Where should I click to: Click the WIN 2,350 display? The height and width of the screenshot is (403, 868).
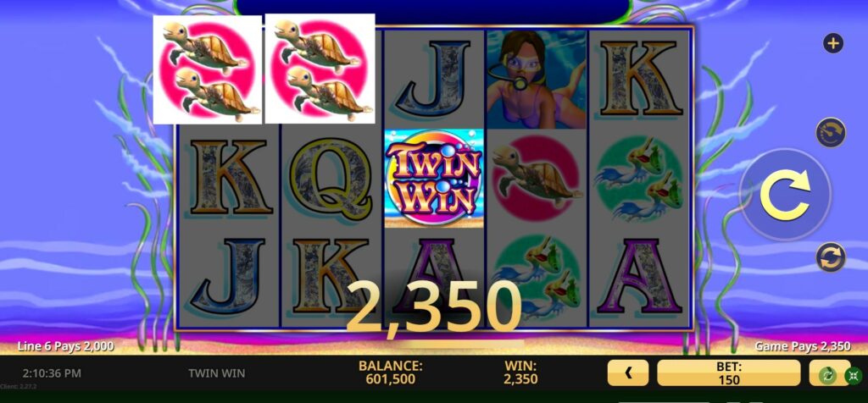[520, 373]
